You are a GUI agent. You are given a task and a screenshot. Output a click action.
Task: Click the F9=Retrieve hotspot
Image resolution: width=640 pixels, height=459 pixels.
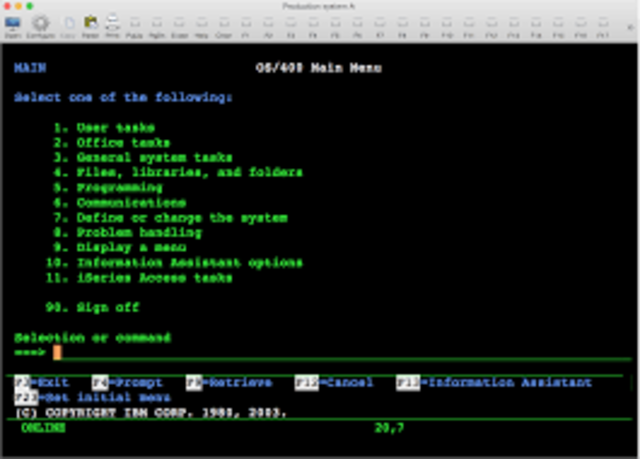(x=229, y=382)
